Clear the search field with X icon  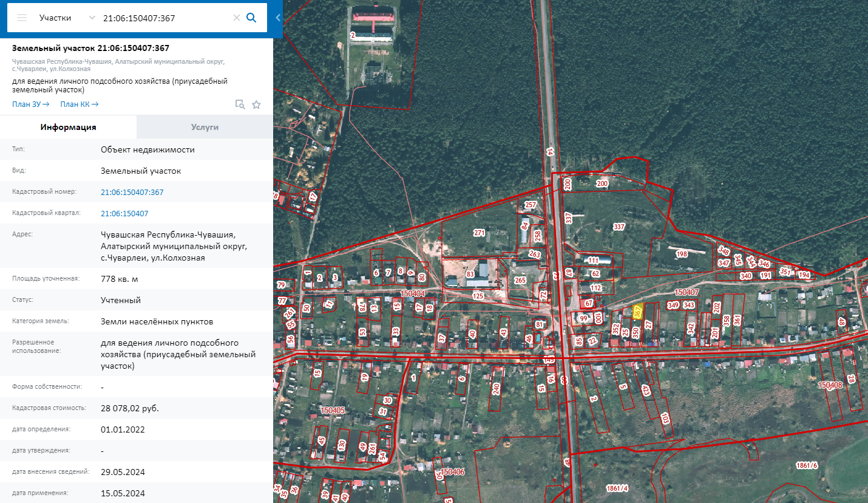click(237, 18)
